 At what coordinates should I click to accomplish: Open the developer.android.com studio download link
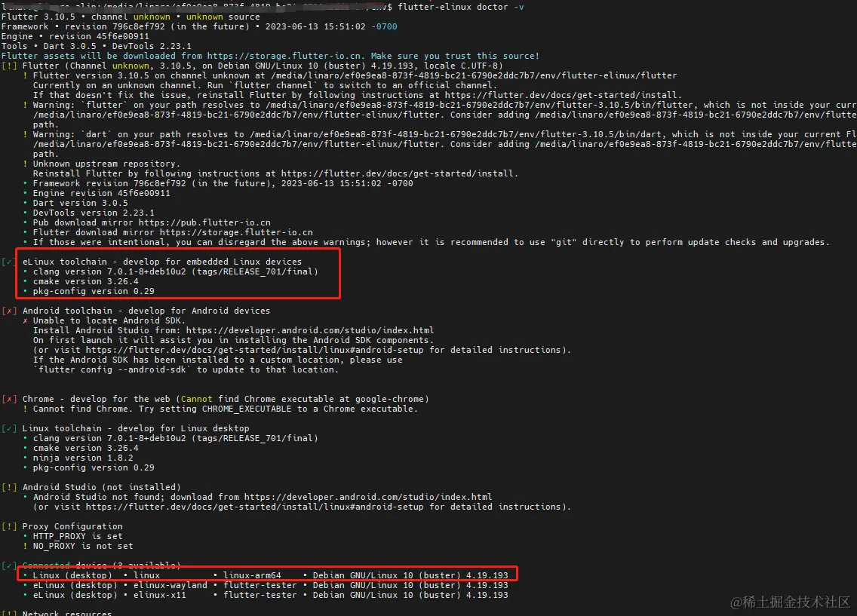point(370,496)
